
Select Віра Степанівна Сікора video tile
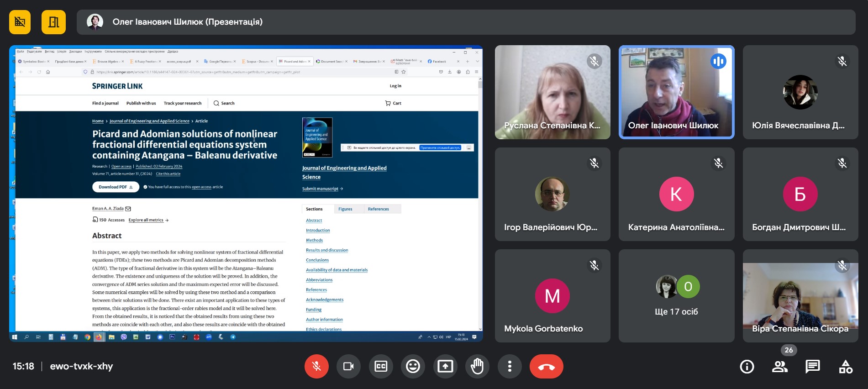coord(800,296)
